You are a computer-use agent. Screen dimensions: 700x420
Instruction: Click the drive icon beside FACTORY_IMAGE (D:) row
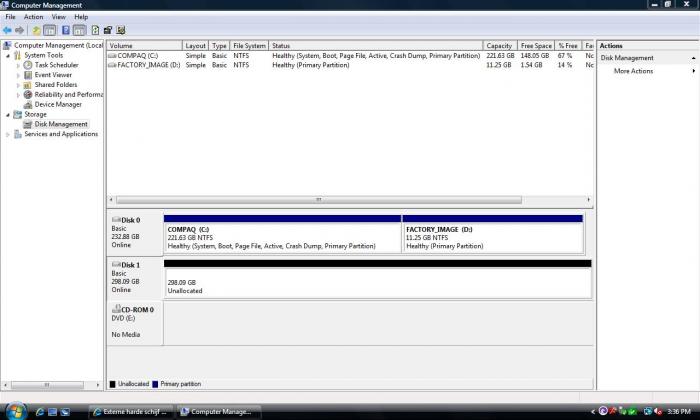112,65
